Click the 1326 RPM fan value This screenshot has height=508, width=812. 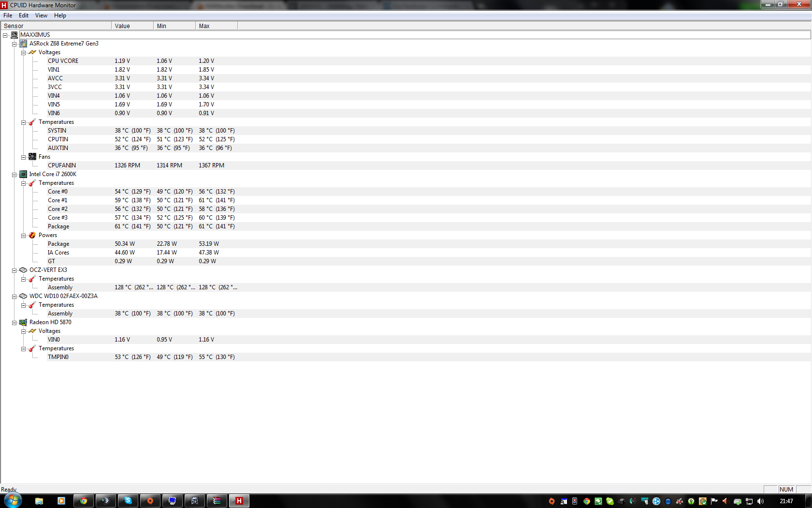point(127,165)
